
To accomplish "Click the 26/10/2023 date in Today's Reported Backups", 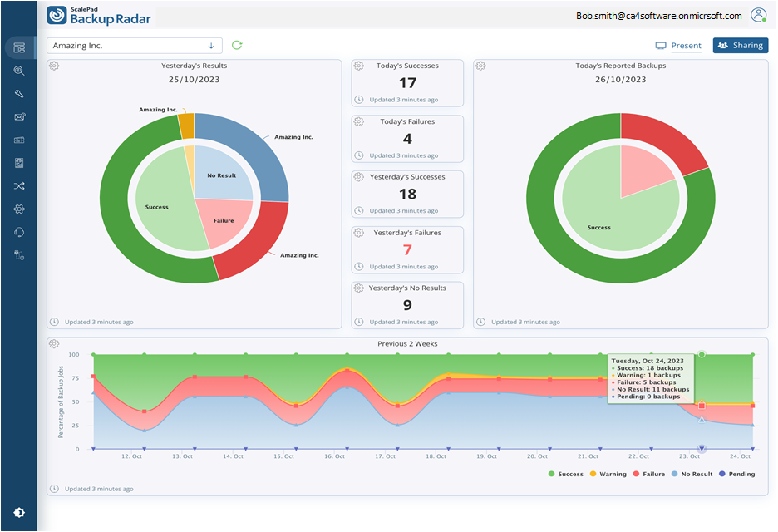I will click(x=621, y=80).
